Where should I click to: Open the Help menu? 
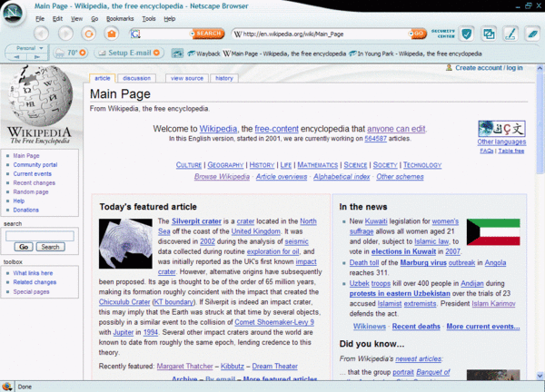[x=170, y=19]
